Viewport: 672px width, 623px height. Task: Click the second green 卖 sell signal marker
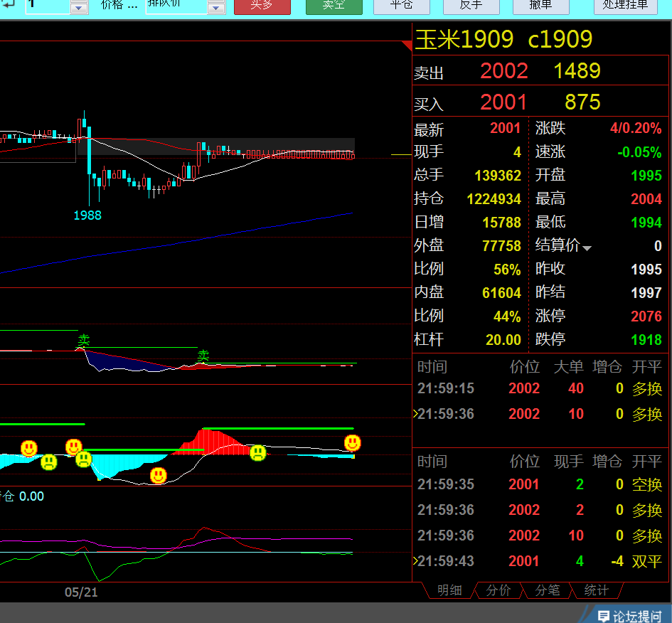pos(203,354)
